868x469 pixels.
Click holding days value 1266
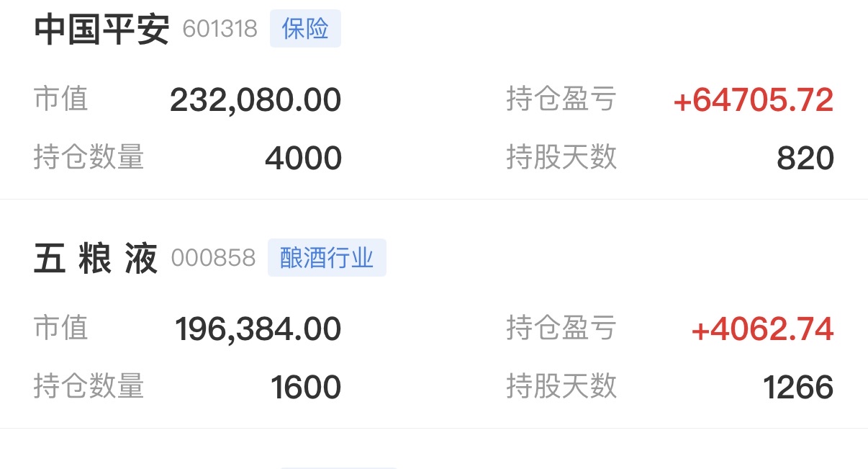(798, 388)
